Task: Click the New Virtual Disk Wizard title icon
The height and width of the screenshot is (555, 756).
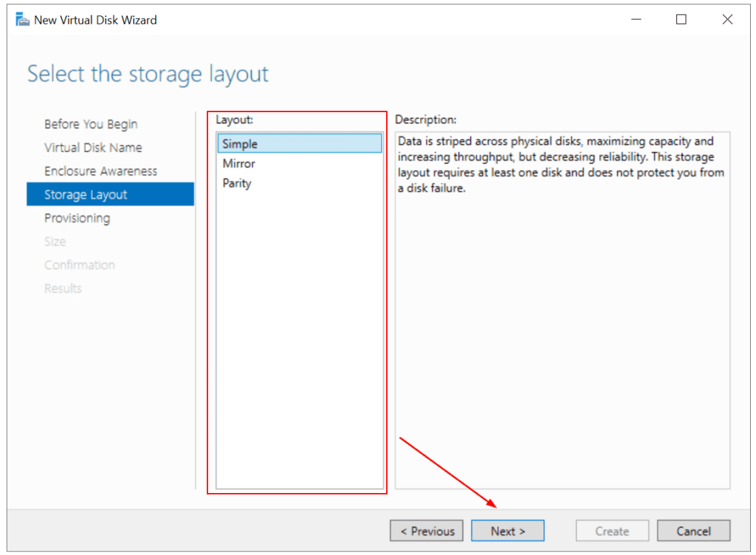Action: [x=22, y=20]
